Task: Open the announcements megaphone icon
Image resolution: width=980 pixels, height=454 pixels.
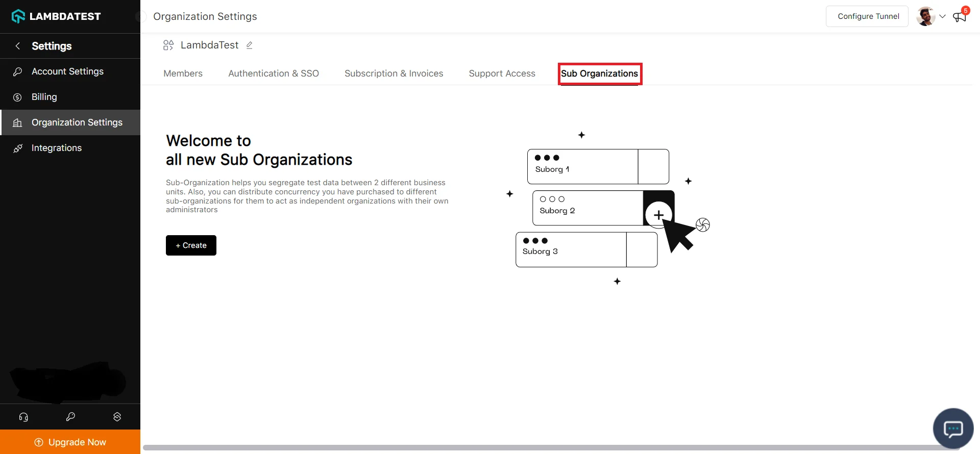Action: (x=959, y=17)
